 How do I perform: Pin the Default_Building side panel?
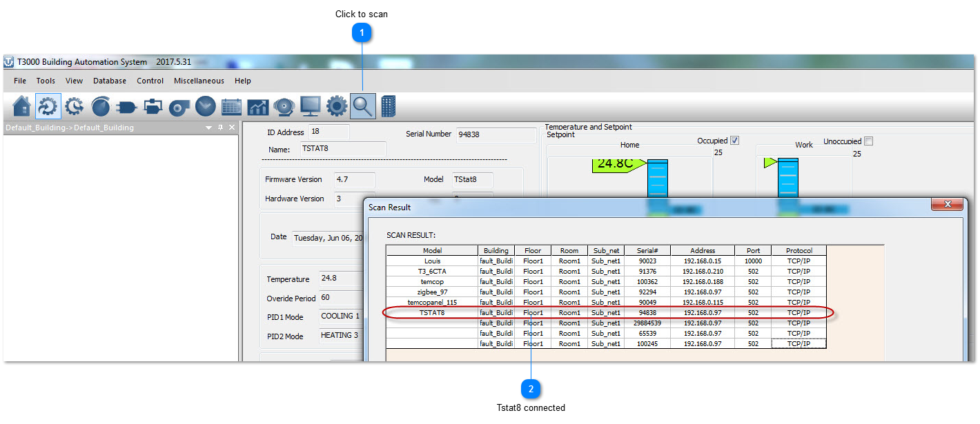221,128
